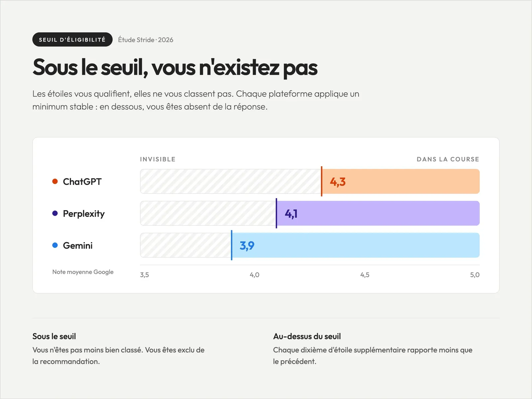
Task: Click the 3,5 axis tick label
Action: (144, 275)
